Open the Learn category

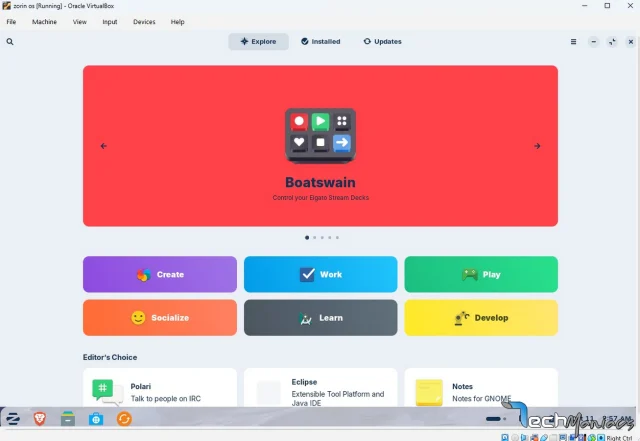tap(320, 318)
